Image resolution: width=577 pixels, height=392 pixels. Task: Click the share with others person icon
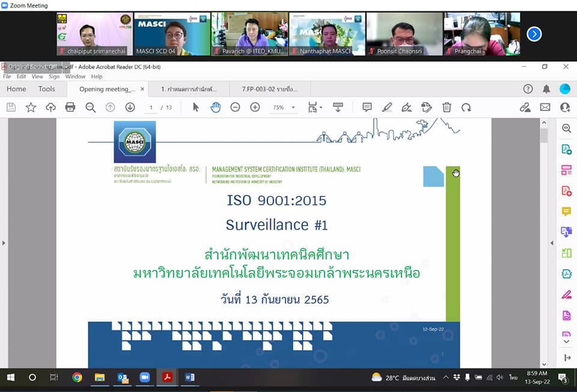coord(565,108)
